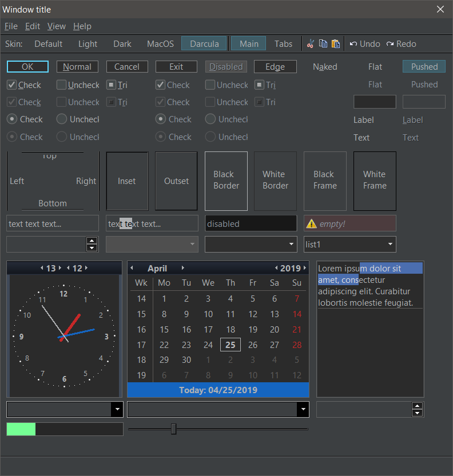Click the Undo arrow button
The image size is (453, 476).
point(364,44)
